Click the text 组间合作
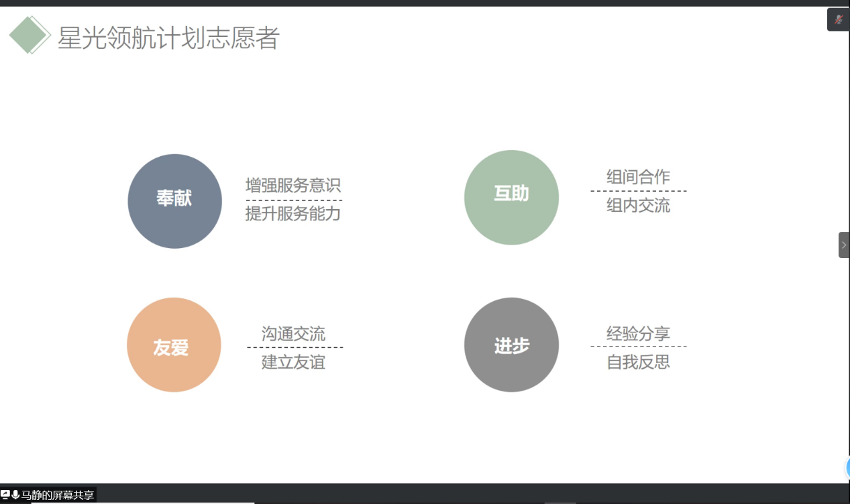 pos(638,177)
